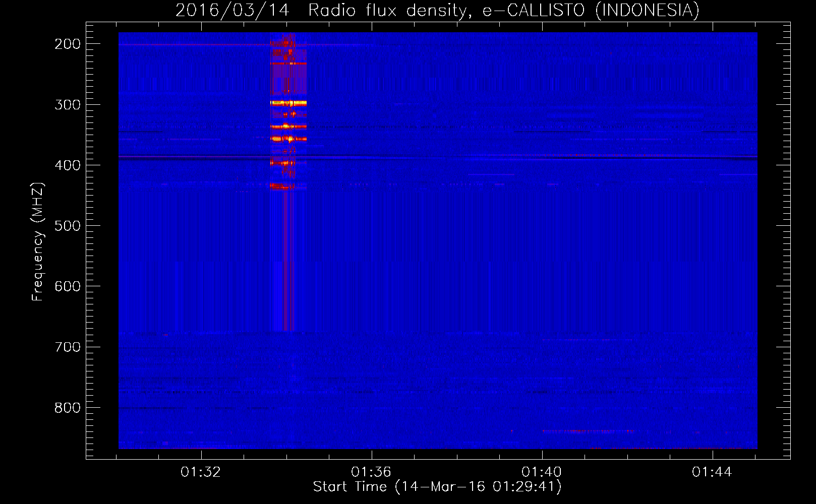This screenshot has height=504, width=816.
Task: Click the red burst feature near 400 MHz
Action: (283, 162)
